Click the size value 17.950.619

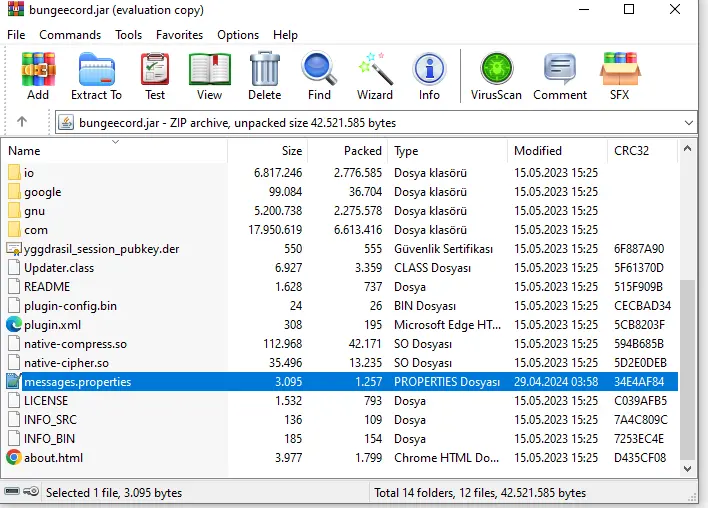275,230
